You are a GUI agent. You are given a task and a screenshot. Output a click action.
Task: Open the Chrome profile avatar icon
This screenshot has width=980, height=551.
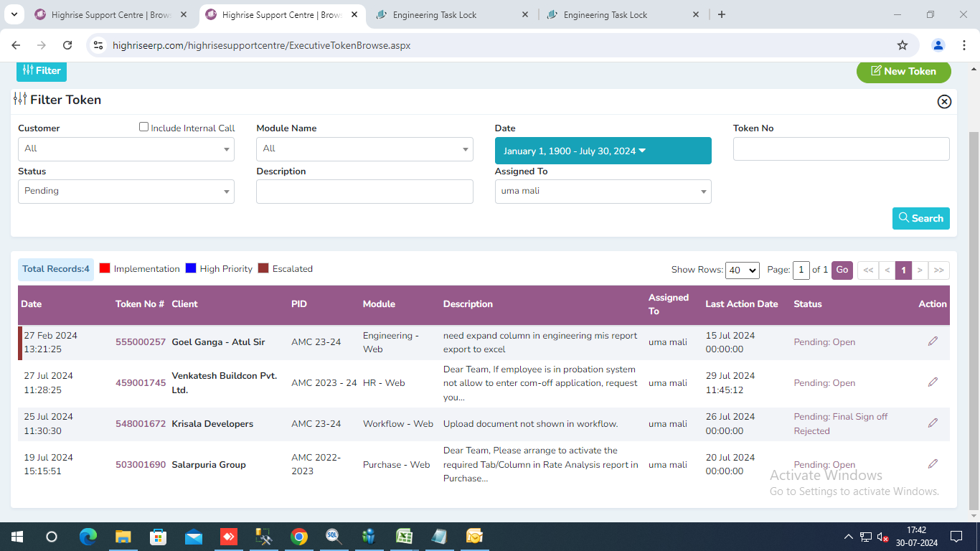938,45
